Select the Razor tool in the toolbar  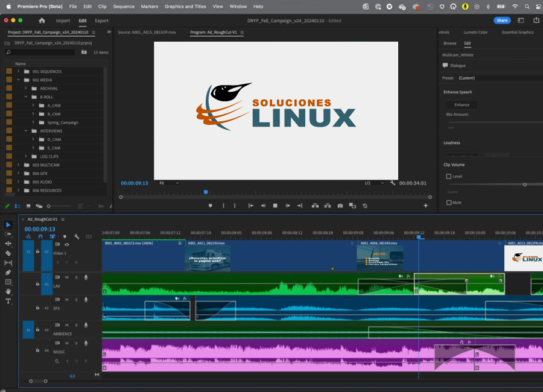click(8, 253)
